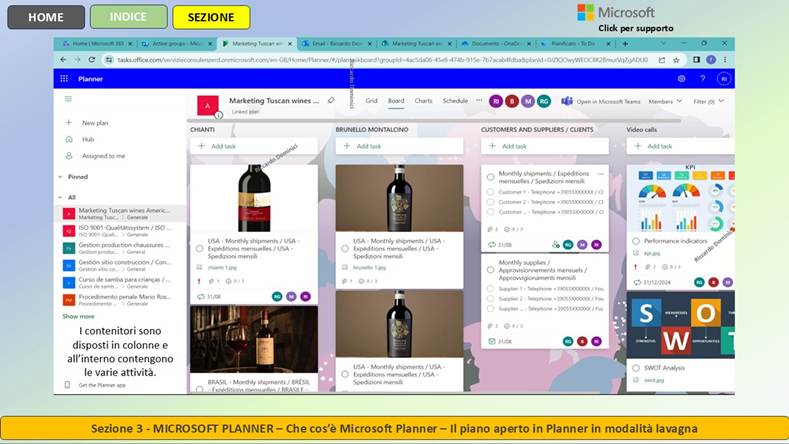Image resolution: width=789 pixels, height=444 pixels.
Task: Collapse the Pinned section
Action: [x=59, y=176]
